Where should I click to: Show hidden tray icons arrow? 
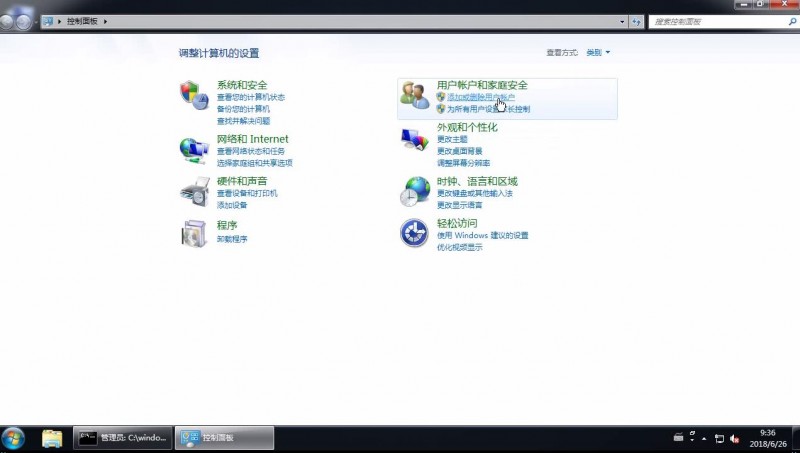704,439
